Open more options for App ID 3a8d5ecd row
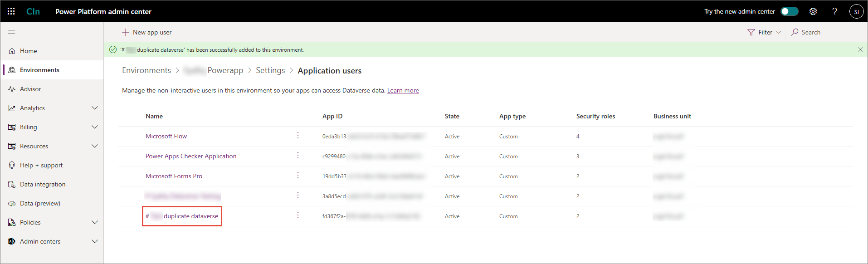 (298, 195)
